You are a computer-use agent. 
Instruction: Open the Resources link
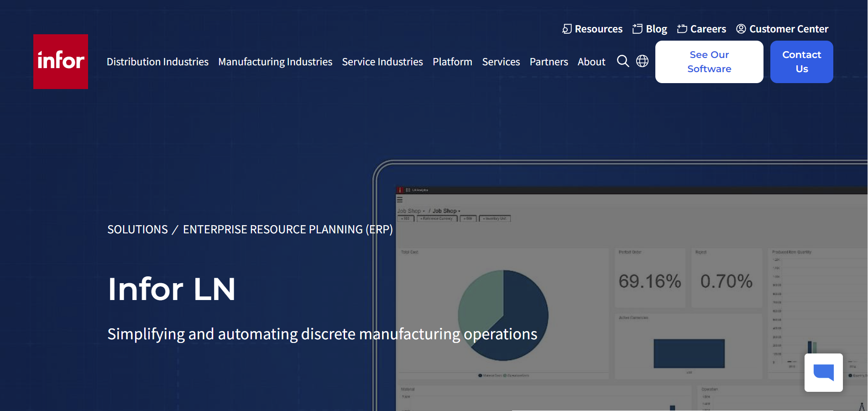click(x=598, y=29)
